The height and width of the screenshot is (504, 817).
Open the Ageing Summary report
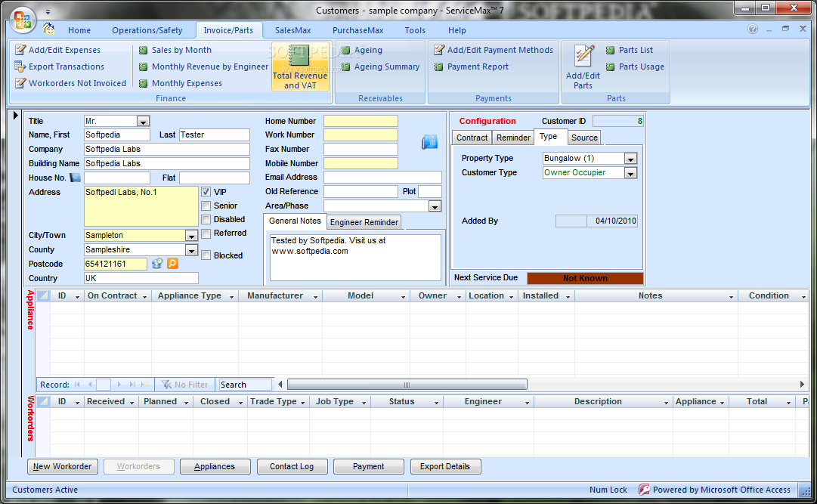380,66
